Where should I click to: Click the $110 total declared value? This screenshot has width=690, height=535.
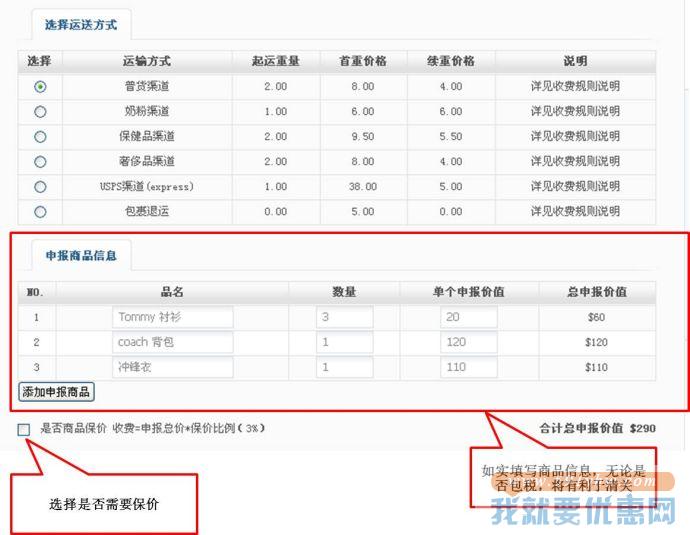coord(597,367)
